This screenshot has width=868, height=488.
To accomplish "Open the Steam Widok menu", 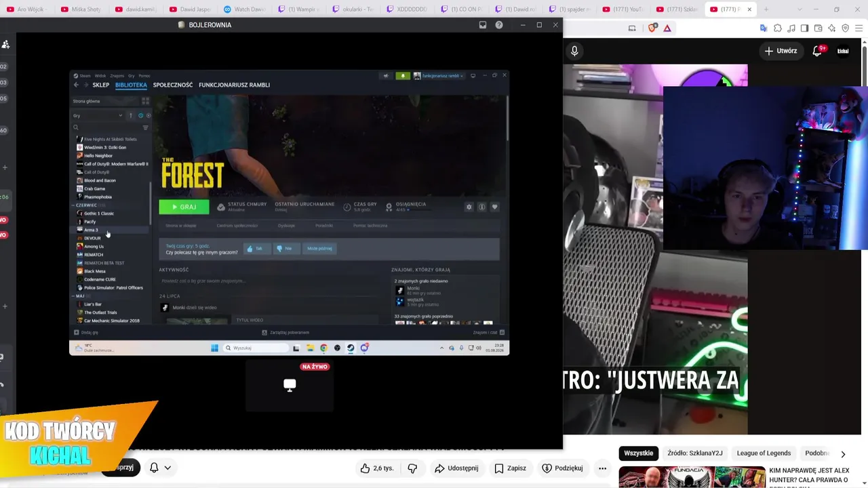I will (100, 76).
